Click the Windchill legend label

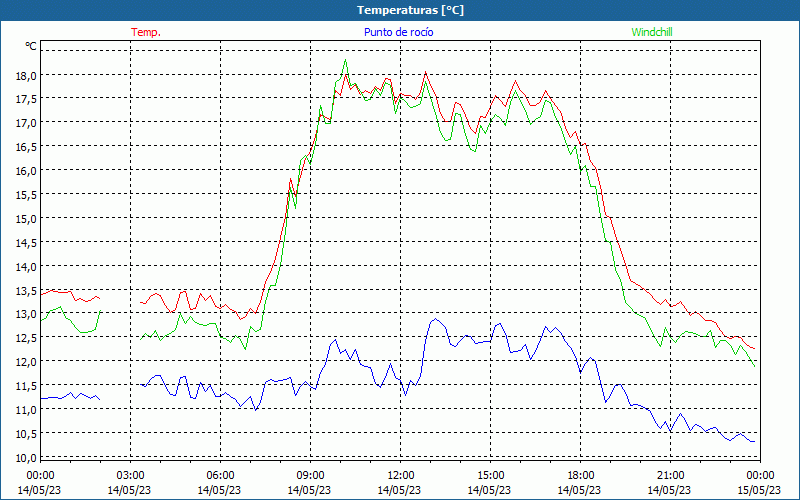point(652,32)
